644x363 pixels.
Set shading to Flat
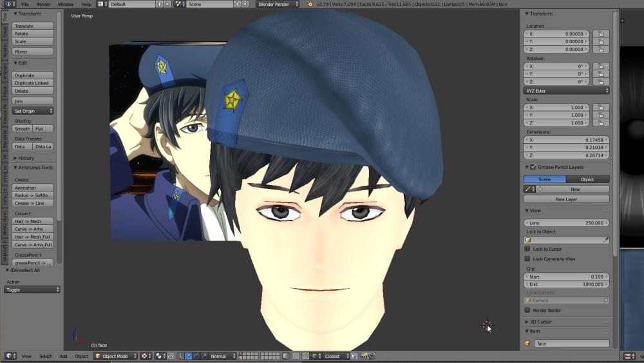43,129
